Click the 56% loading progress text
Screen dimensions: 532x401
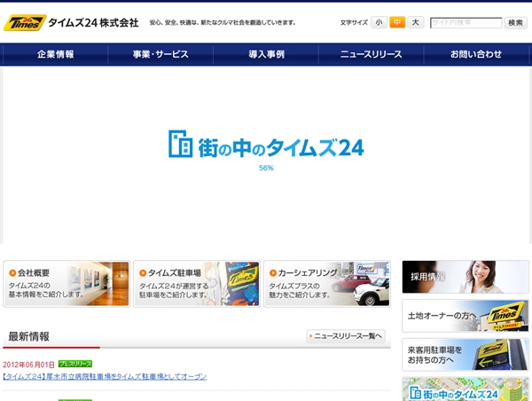pyautogui.click(x=266, y=168)
